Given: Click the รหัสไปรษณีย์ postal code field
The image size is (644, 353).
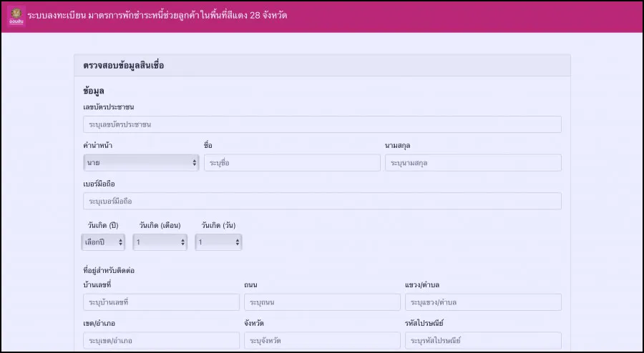Looking at the screenshot, I should pyautogui.click(x=482, y=341).
